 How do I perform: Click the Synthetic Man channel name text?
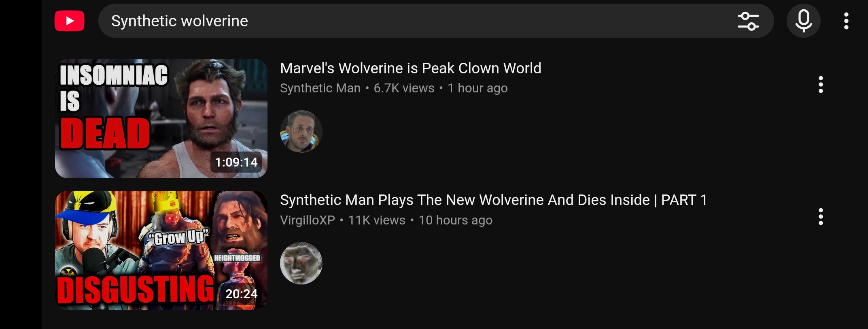(320, 88)
